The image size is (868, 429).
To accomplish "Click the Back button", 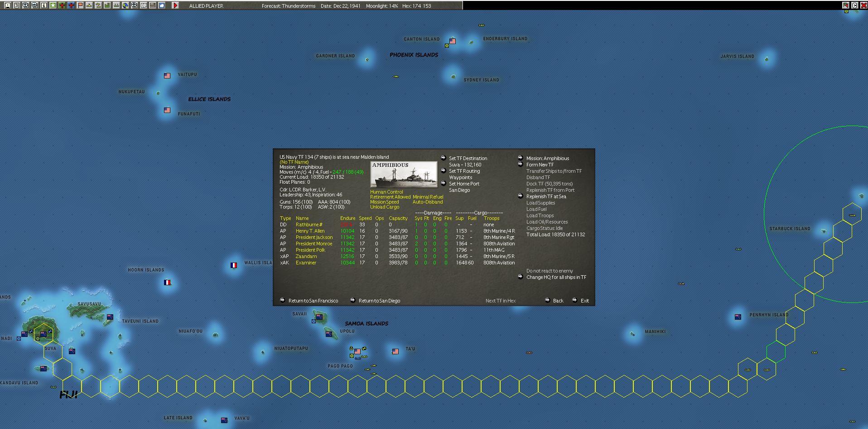I will coord(558,301).
